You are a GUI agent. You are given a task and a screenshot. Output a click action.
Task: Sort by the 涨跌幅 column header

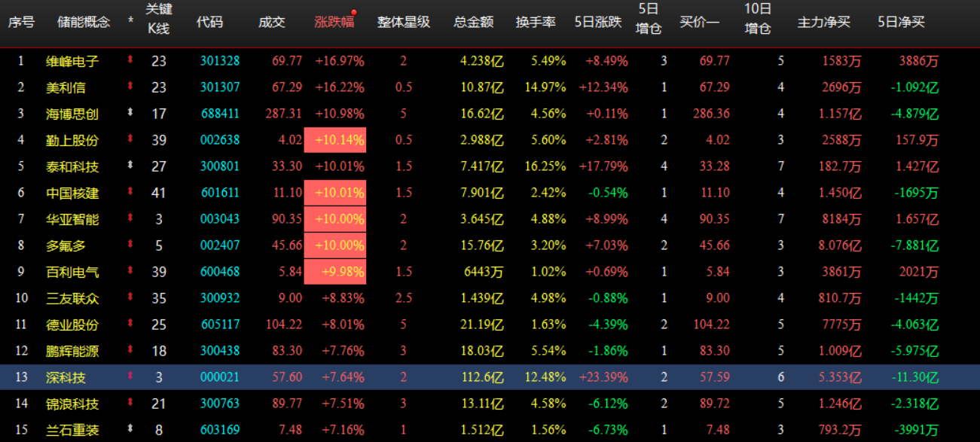[x=334, y=22]
